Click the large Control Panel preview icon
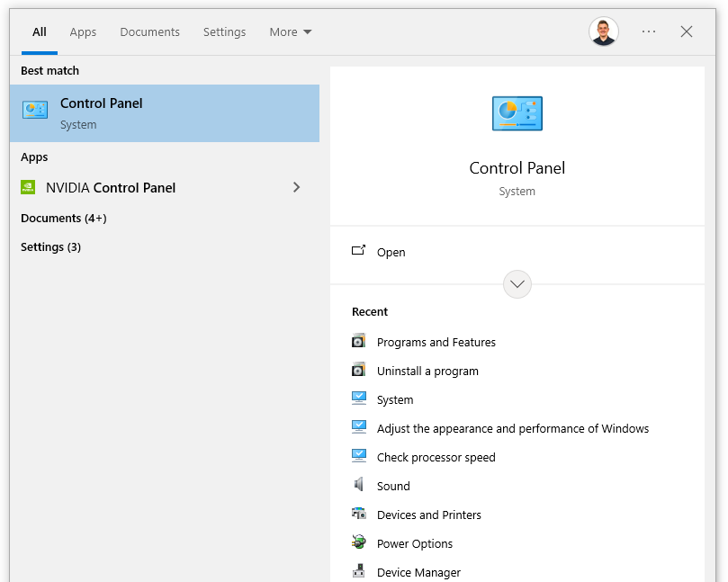Screen dimensions: 728x582 coord(517,113)
